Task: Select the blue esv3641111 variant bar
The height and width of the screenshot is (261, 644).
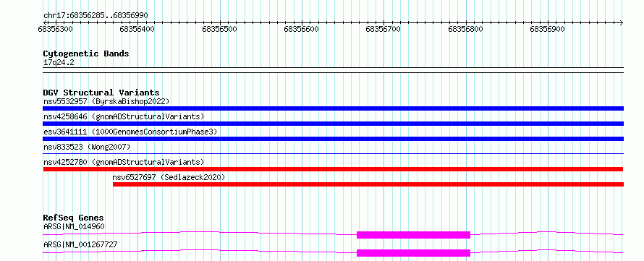Action: (x=333, y=139)
